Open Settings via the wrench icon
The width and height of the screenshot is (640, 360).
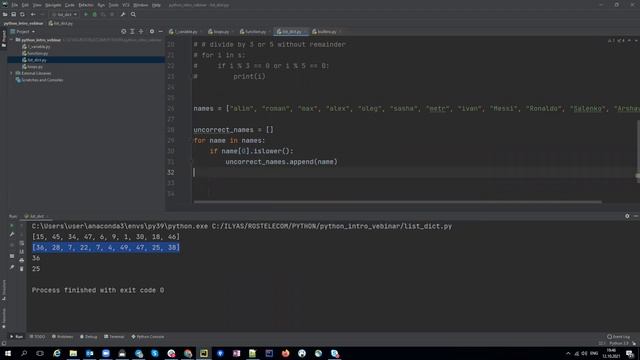(x=122, y=14)
